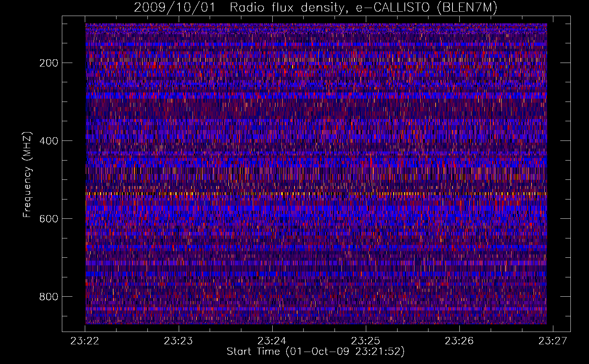Click the 200 frequency tick label
The height and width of the screenshot is (364, 589).
coord(49,63)
